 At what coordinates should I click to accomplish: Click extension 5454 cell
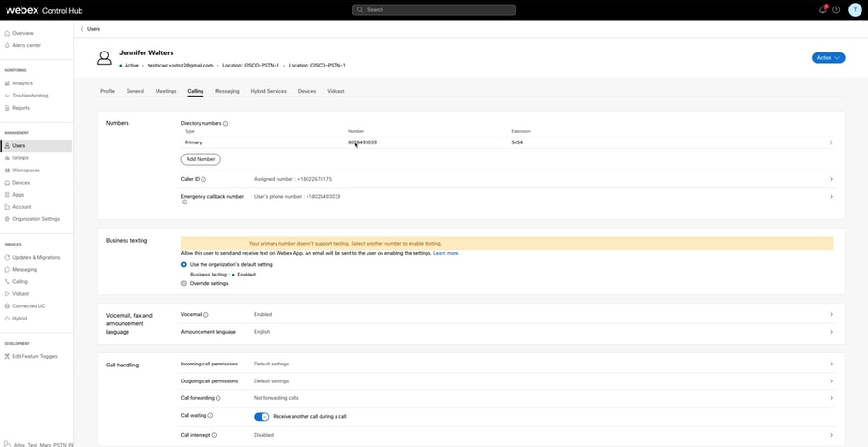[517, 142]
